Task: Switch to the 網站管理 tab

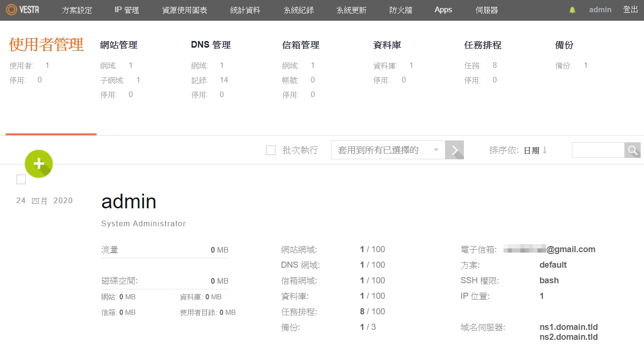Action: 119,45
